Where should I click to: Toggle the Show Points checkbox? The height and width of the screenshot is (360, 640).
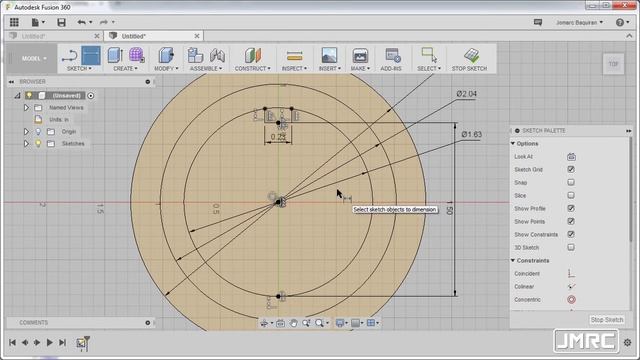(571, 222)
